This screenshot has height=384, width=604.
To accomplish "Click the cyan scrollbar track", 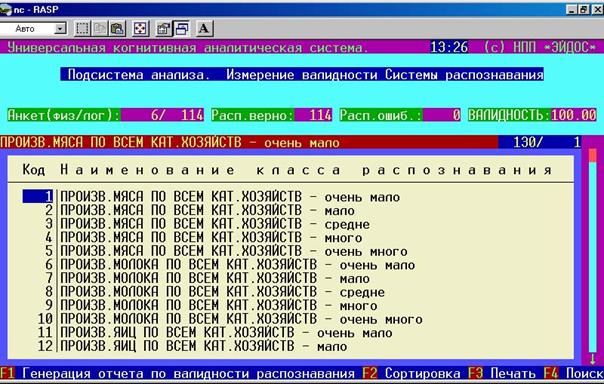I will pos(592,257).
